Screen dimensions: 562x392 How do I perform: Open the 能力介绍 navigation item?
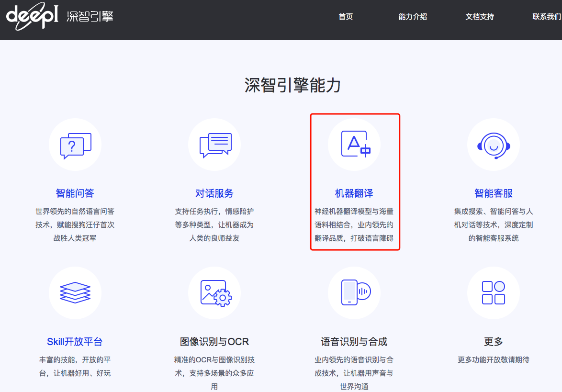[x=413, y=17]
